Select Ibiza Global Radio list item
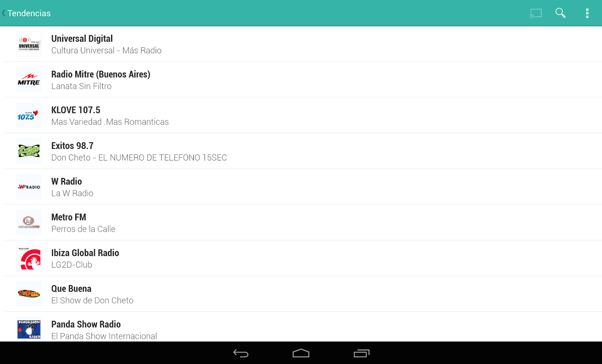Image resolution: width=602 pixels, height=364 pixels. click(x=303, y=258)
